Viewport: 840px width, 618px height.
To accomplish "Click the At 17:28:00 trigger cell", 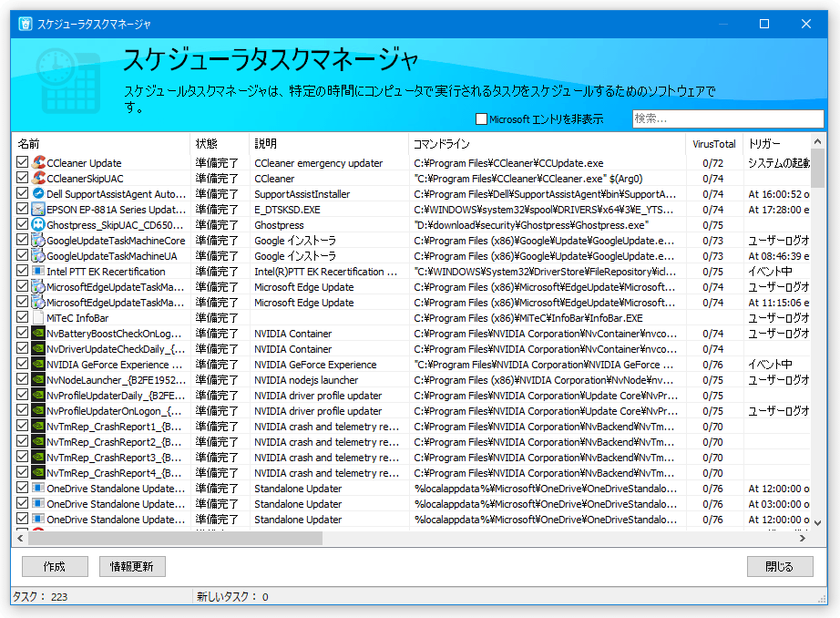I will click(779, 210).
